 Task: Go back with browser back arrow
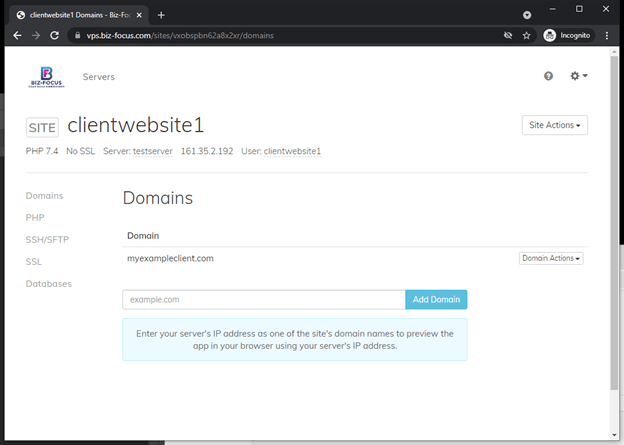[x=17, y=35]
